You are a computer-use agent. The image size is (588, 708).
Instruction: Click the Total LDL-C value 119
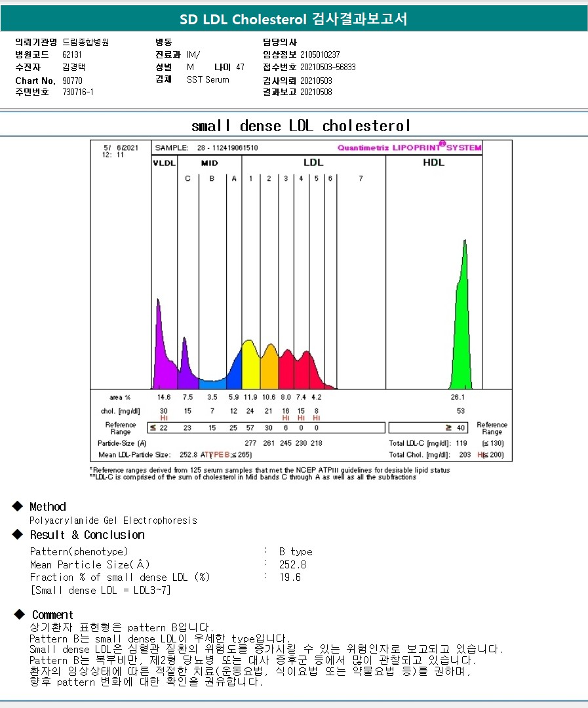pyautogui.click(x=461, y=443)
